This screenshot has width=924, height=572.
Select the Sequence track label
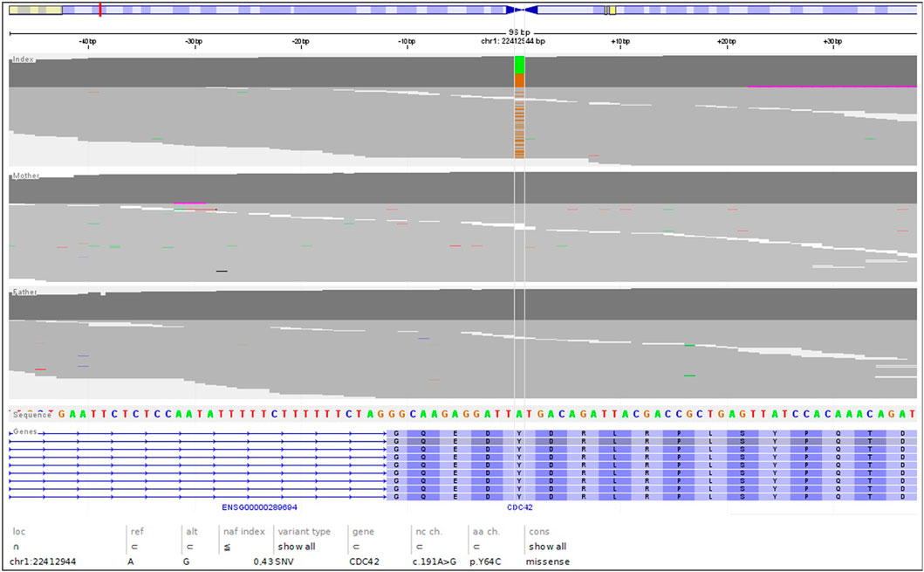32,415
